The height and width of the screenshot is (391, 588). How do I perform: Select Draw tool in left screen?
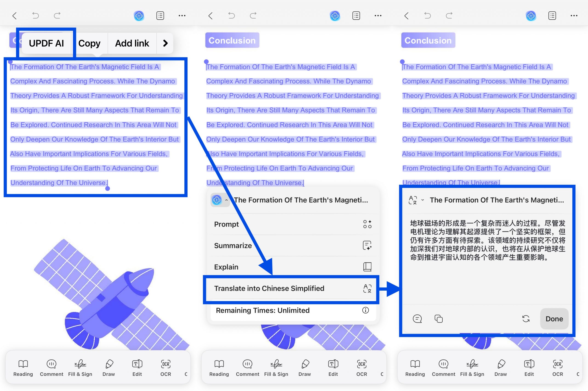109,368
